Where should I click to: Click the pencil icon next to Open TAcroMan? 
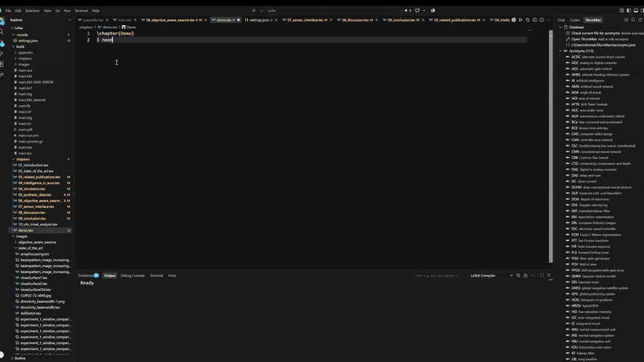(x=568, y=39)
